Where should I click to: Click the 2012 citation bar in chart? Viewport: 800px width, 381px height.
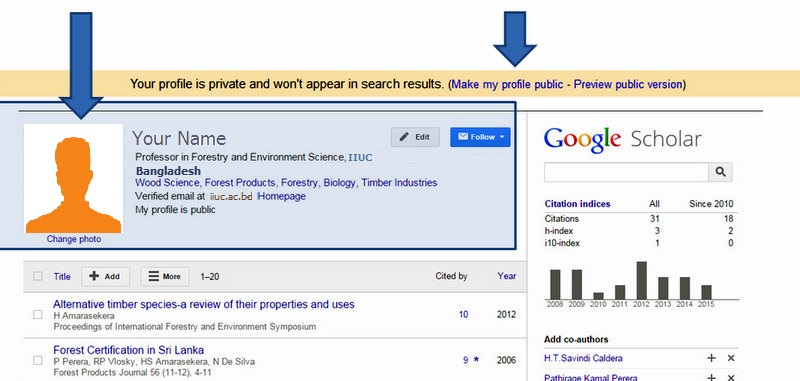click(x=641, y=281)
